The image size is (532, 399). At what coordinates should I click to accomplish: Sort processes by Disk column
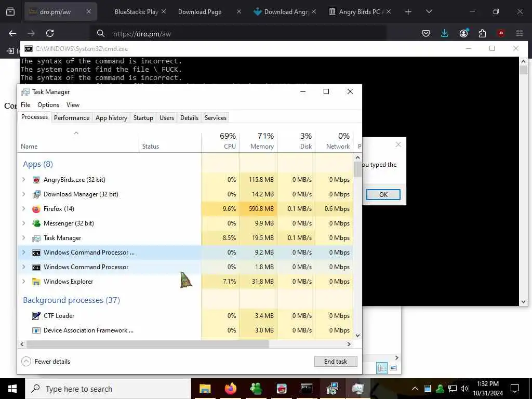296,141
